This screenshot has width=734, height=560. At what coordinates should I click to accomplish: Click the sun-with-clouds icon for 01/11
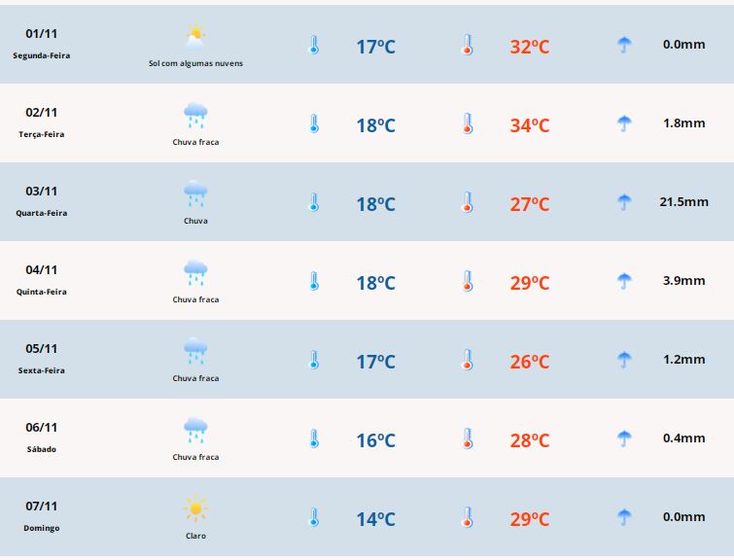[x=195, y=37]
